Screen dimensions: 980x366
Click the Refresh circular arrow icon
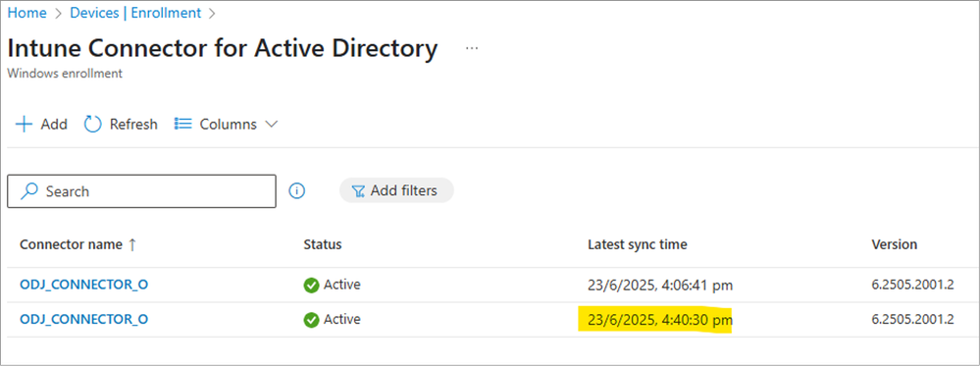tap(92, 125)
